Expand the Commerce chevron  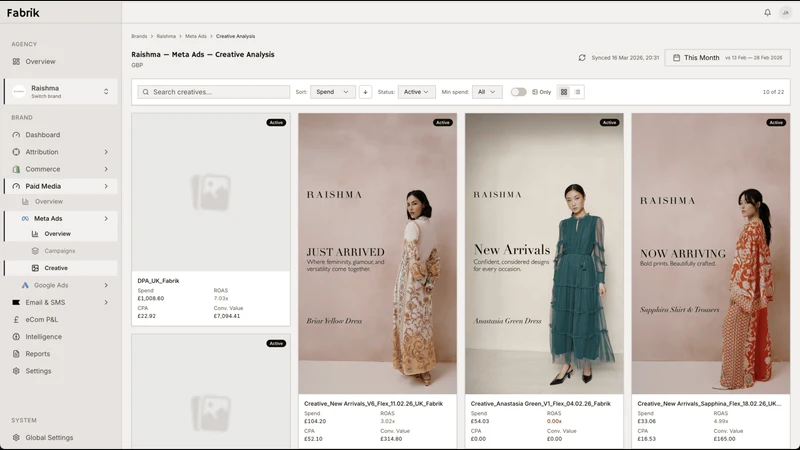106,169
